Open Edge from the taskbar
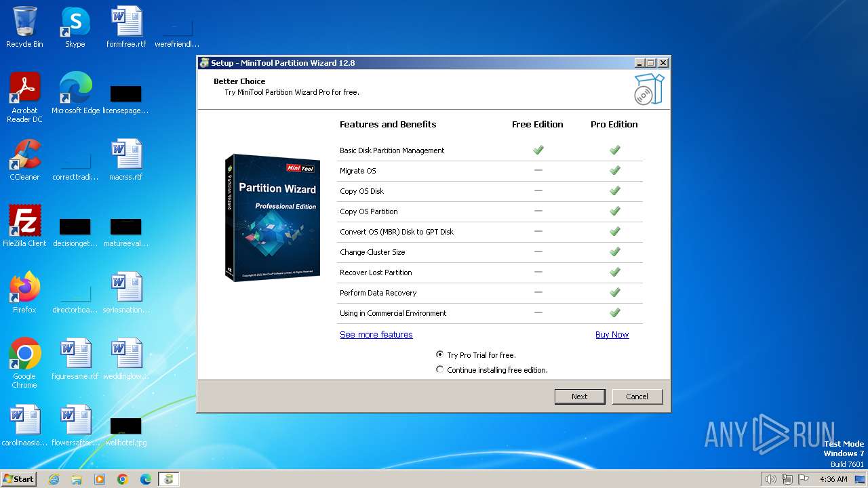Viewport: 868px width, 488px height. (x=146, y=479)
